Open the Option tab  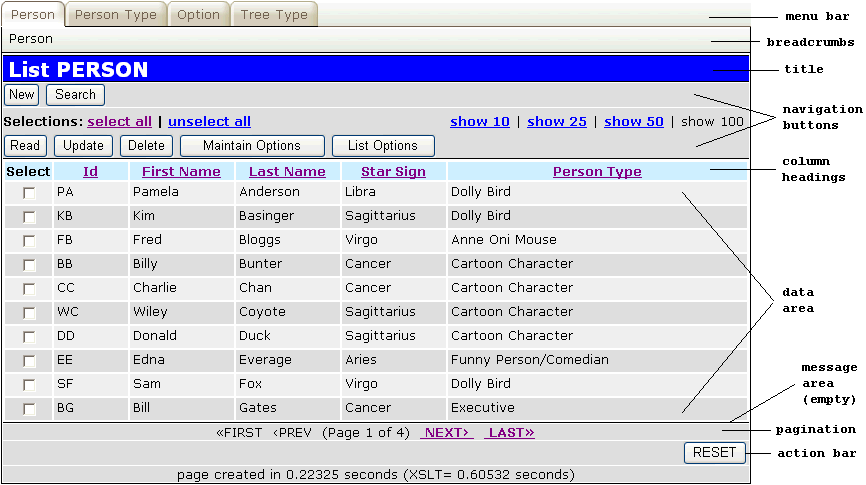tap(198, 15)
